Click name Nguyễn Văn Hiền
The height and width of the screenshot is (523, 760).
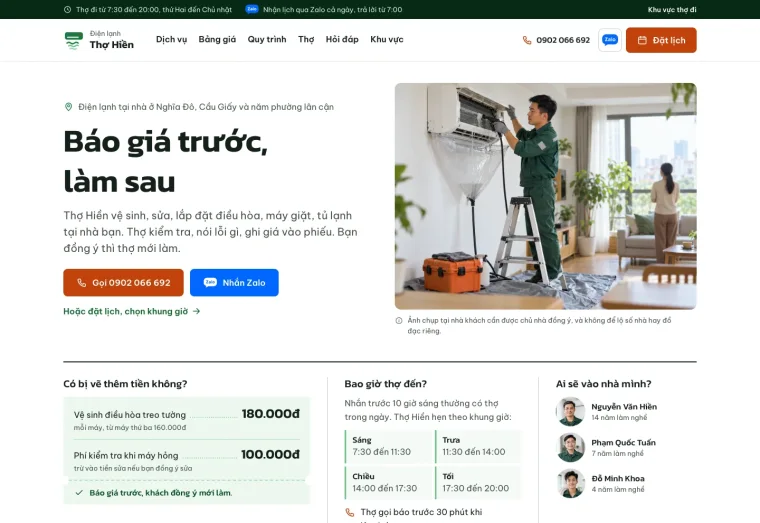click(x=624, y=407)
